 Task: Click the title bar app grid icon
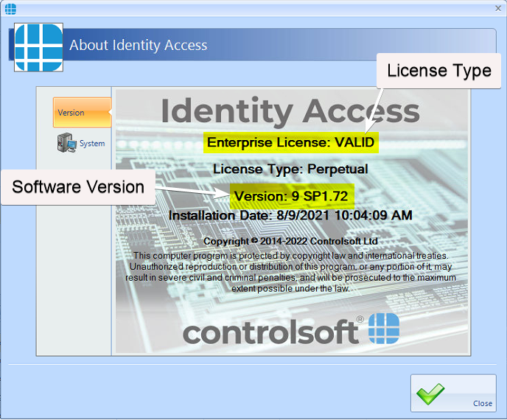pyautogui.click(x=10, y=9)
